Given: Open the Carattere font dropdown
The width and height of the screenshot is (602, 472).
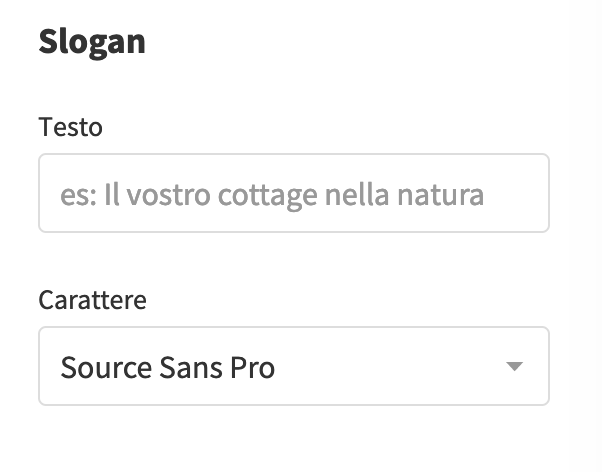Looking at the screenshot, I should click(293, 366).
